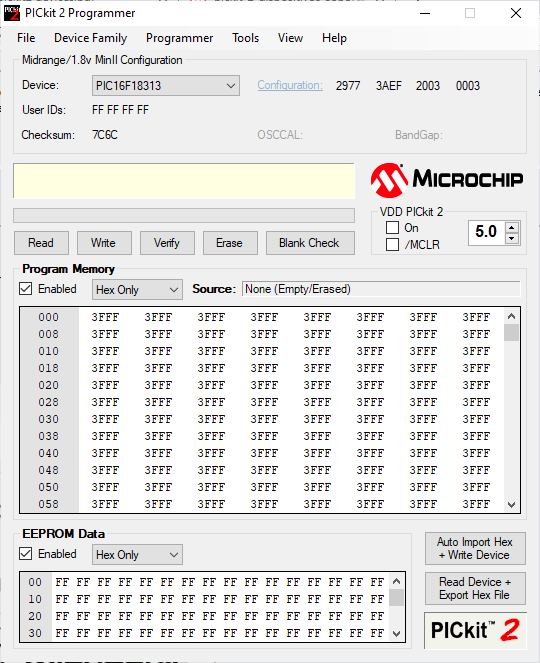Click the Microchip logo

pos(447,180)
